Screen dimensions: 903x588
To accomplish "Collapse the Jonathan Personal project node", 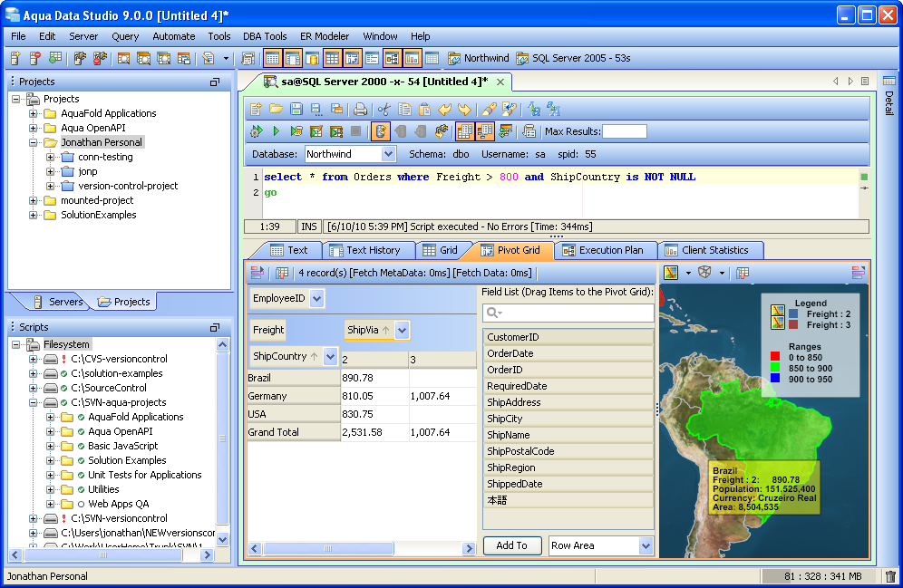I will [x=34, y=142].
